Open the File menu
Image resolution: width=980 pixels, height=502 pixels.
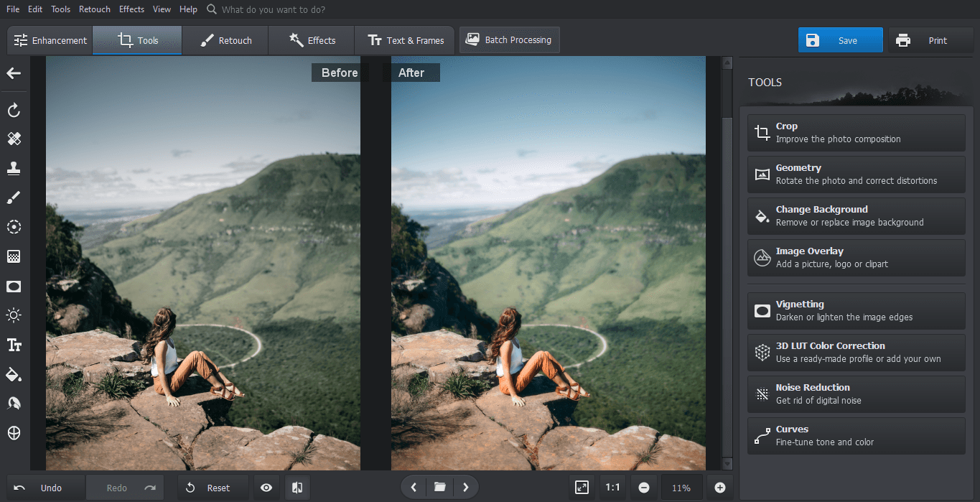click(x=13, y=9)
